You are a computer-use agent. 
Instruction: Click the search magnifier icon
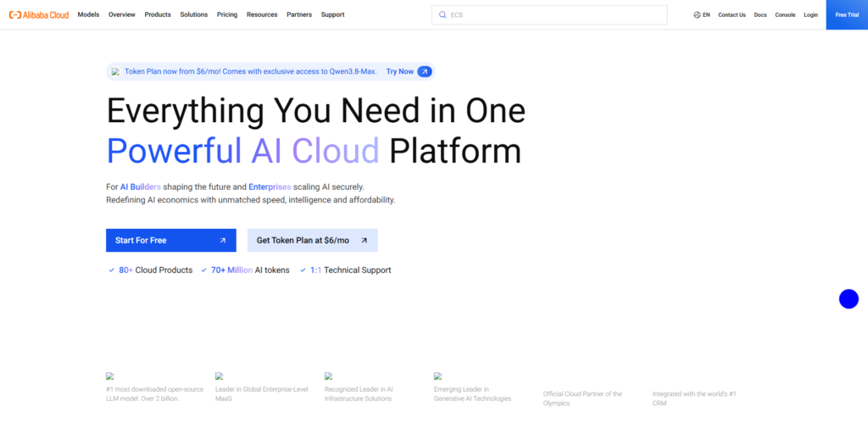(x=442, y=15)
